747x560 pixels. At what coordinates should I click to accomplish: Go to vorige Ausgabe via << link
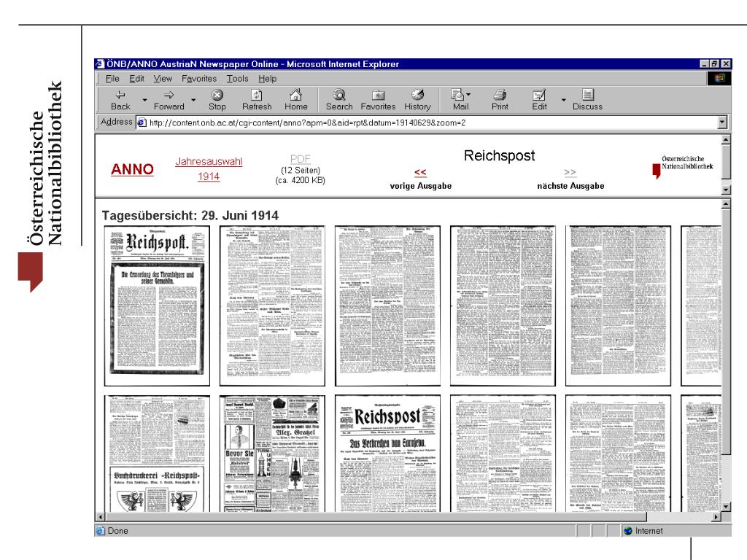coord(420,172)
